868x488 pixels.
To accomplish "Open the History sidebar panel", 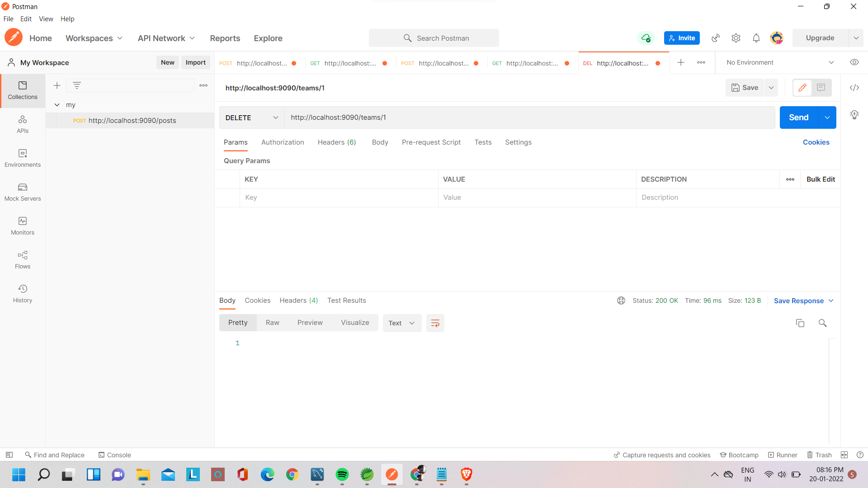I will pos(22,293).
